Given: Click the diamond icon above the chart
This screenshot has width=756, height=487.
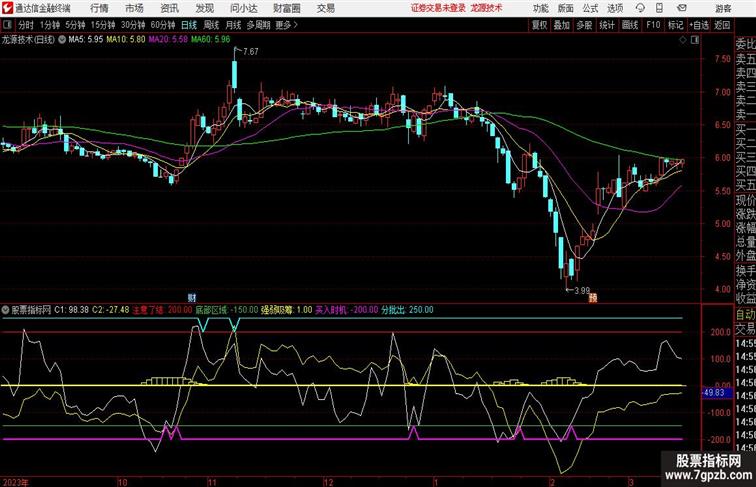Looking at the screenshot, I should point(683,40).
